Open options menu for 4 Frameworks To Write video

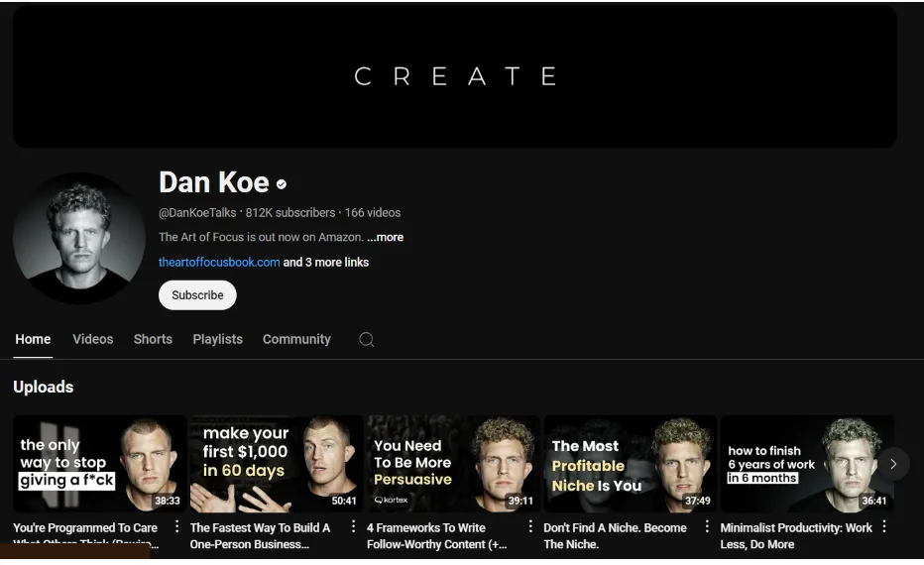(x=530, y=526)
